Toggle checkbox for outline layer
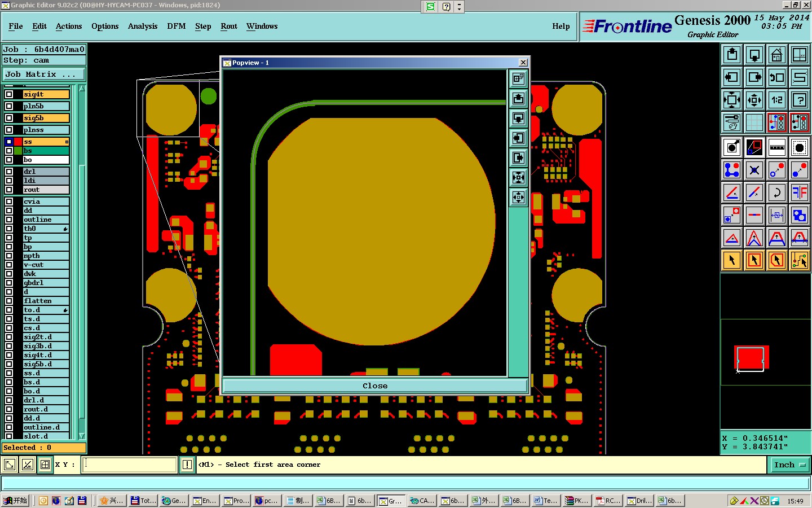 9,220
